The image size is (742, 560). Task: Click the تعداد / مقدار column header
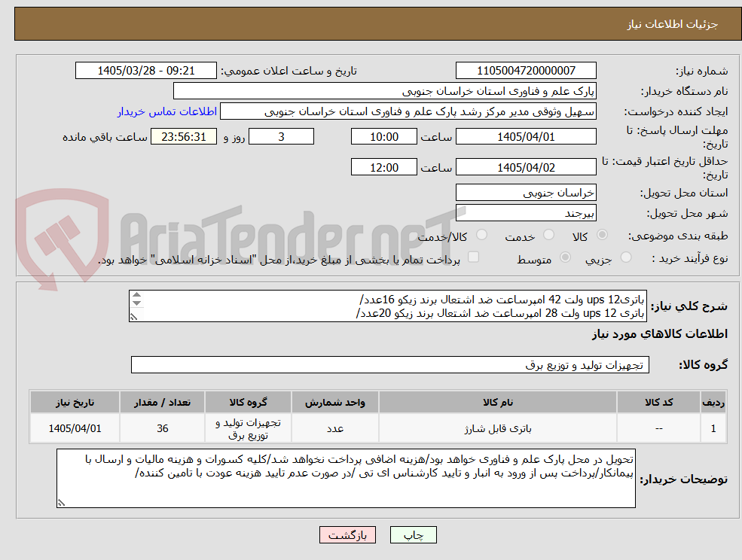162,403
